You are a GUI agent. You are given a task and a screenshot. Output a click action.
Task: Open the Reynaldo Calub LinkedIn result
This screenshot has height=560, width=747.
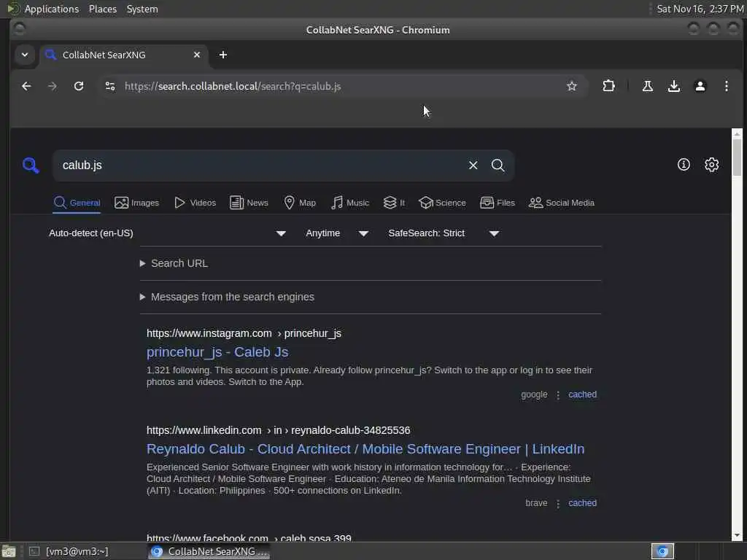coord(365,449)
